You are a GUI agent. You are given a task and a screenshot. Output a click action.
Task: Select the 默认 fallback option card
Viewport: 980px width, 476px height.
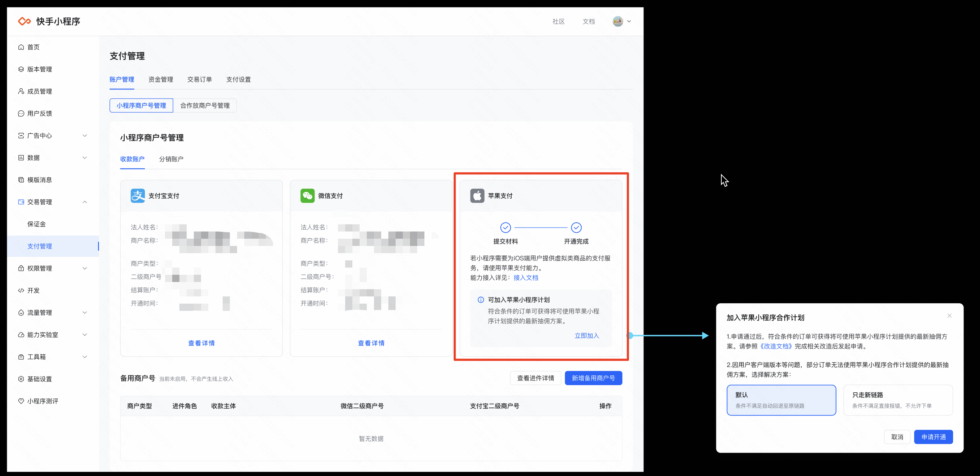pos(781,400)
